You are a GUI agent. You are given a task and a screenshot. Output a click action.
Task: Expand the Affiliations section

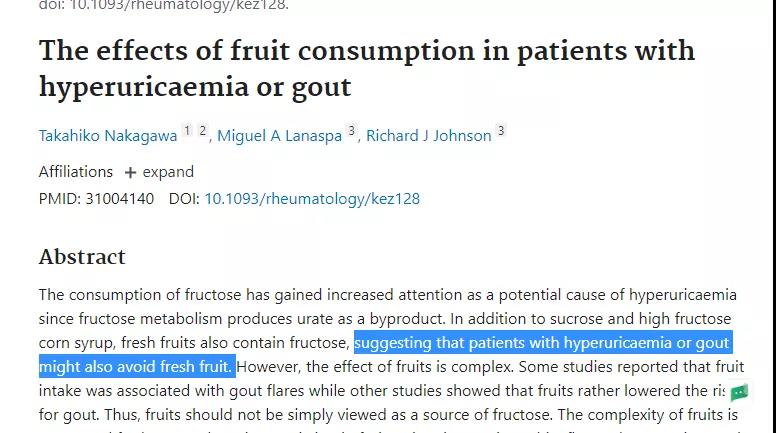159,172
